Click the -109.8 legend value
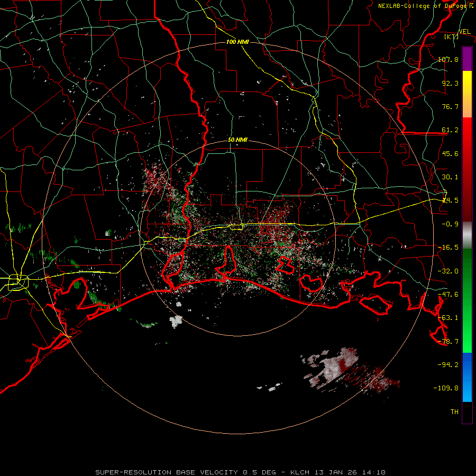This screenshot has height=476, width=476. pos(446,388)
